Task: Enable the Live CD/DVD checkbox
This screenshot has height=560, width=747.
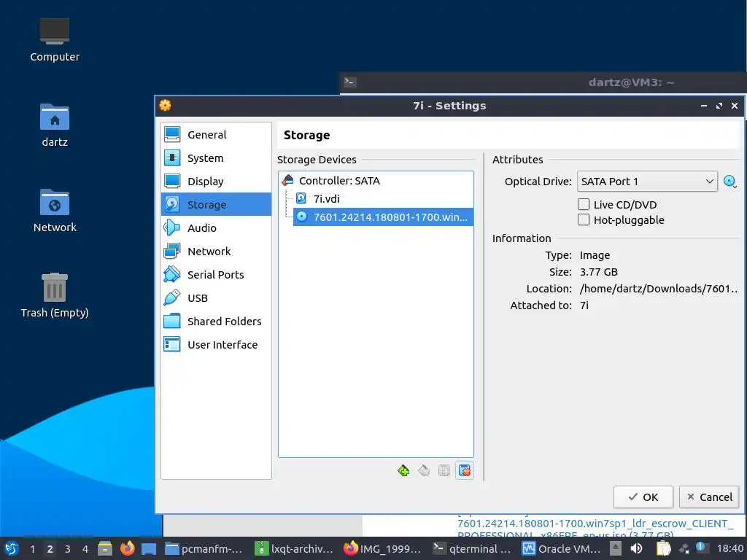Action: tap(584, 204)
